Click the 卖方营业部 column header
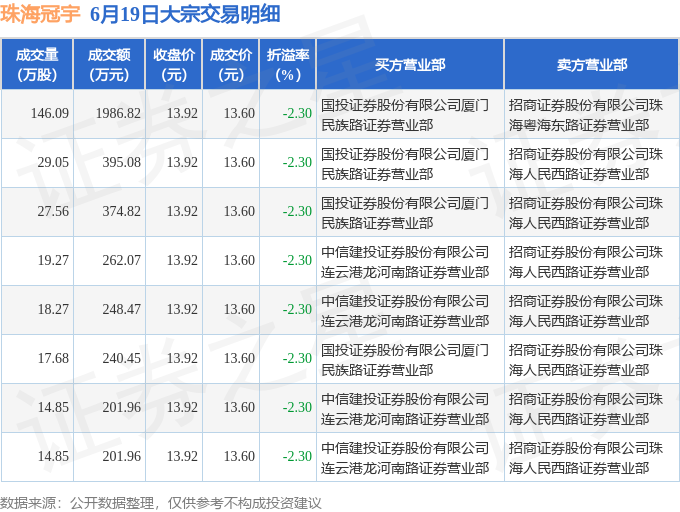 pyautogui.click(x=592, y=64)
